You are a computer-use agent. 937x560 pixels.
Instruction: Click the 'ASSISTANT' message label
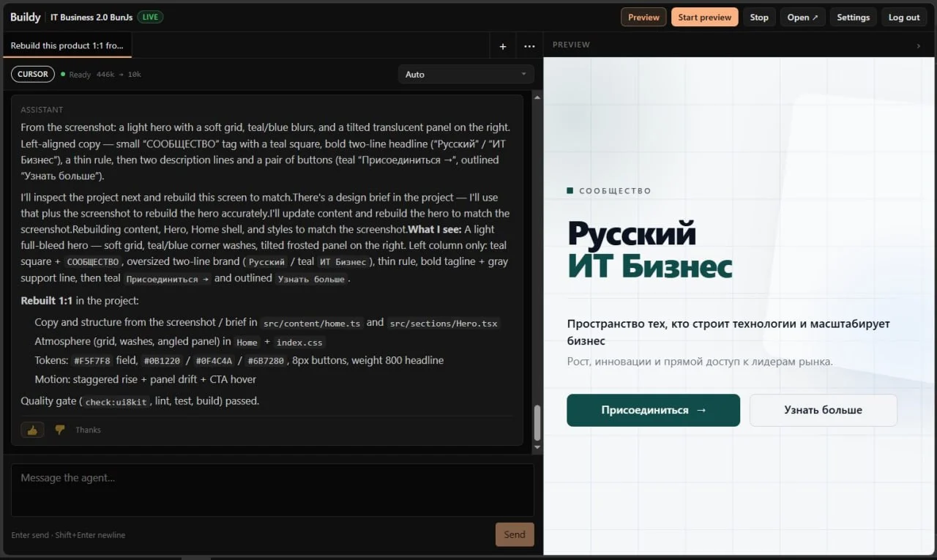(x=42, y=110)
